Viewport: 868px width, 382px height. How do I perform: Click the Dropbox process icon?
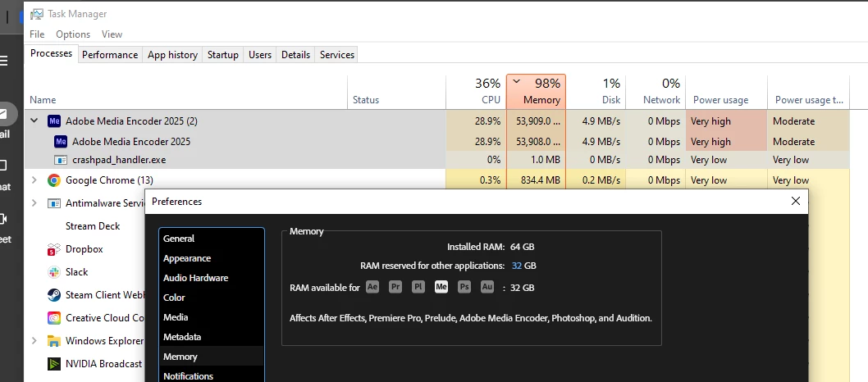tap(53, 249)
